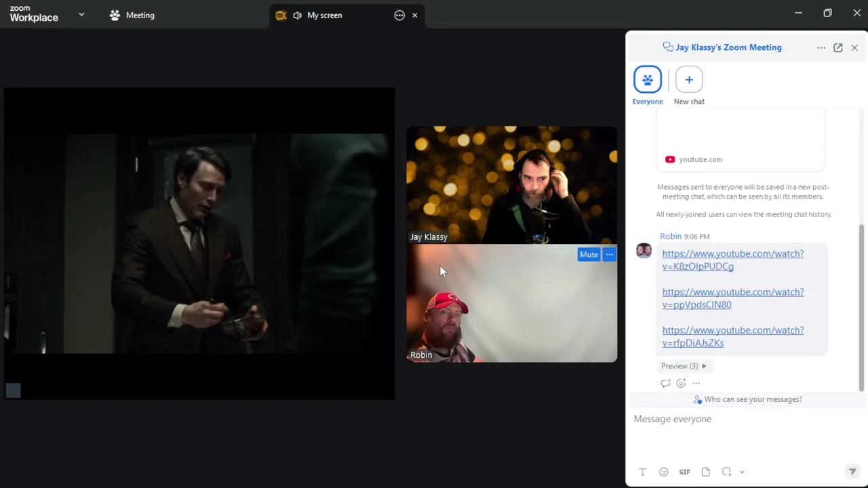The image size is (868, 488).
Task: Open the YouTube link ending K8zOlpPUDCg
Action: pyautogui.click(x=732, y=260)
